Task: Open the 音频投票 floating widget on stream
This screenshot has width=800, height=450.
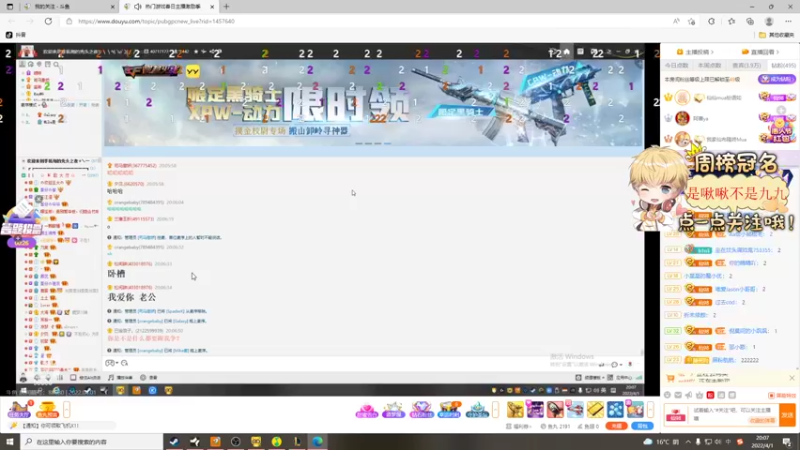Action: tap(21, 224)
